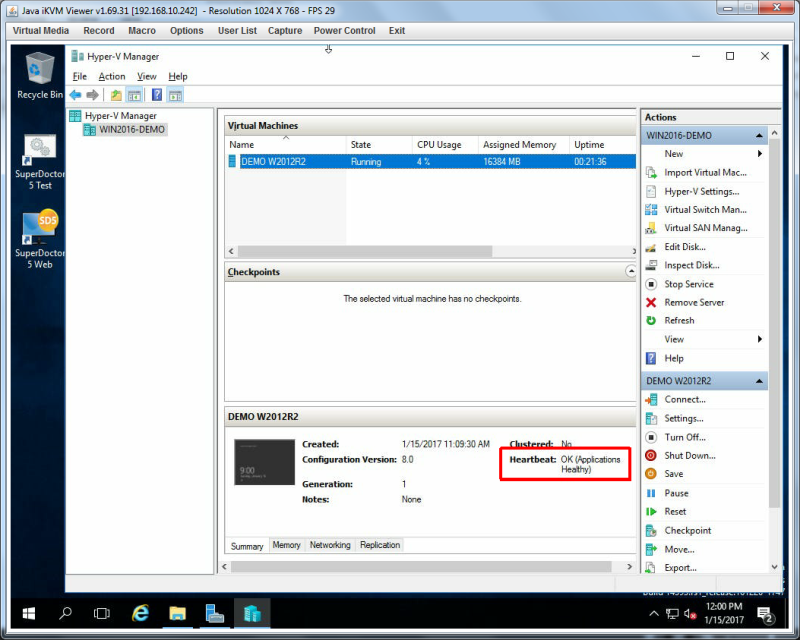
Task: Open File Explorer from taskbar
Action: 178,613
